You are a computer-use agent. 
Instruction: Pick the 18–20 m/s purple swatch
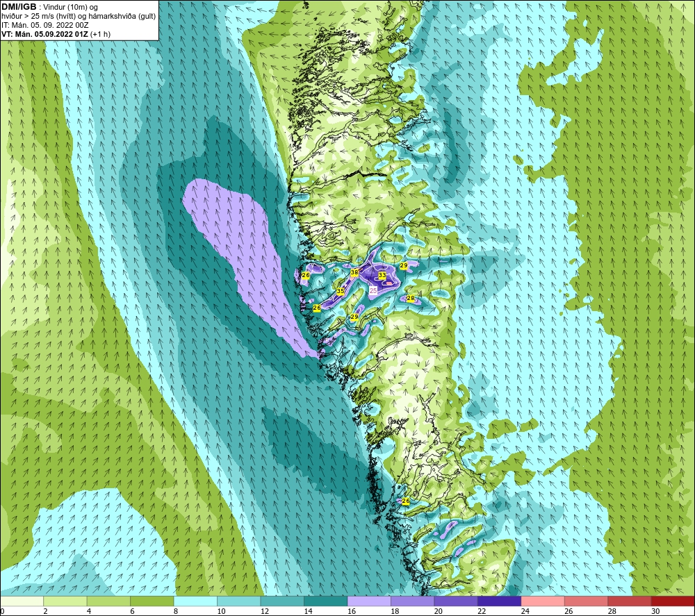pyautogui.click(x=413, y=601)
